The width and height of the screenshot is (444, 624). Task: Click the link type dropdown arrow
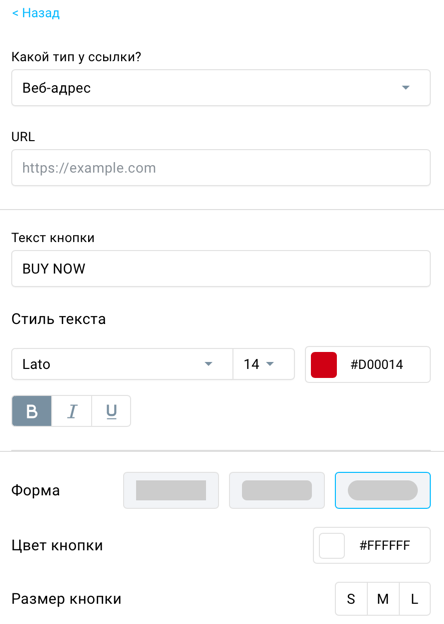point(405,88)
